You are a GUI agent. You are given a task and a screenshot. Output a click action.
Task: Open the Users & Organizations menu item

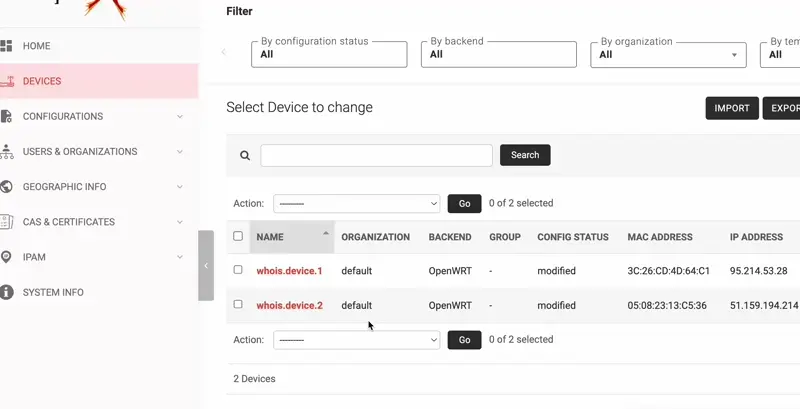click(x=80, y=151)
